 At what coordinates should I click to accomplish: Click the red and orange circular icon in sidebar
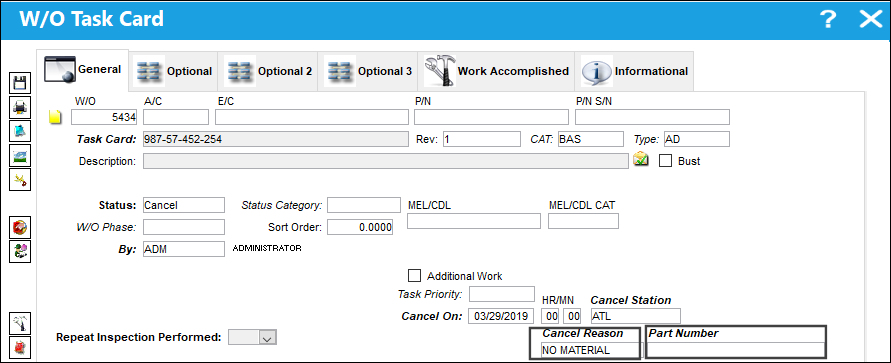tap(21, 227)
